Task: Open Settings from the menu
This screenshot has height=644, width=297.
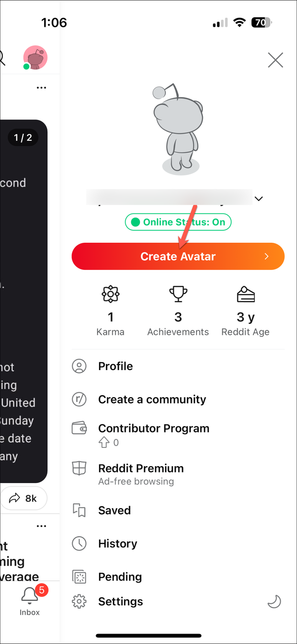Action: tap(120, 601)
